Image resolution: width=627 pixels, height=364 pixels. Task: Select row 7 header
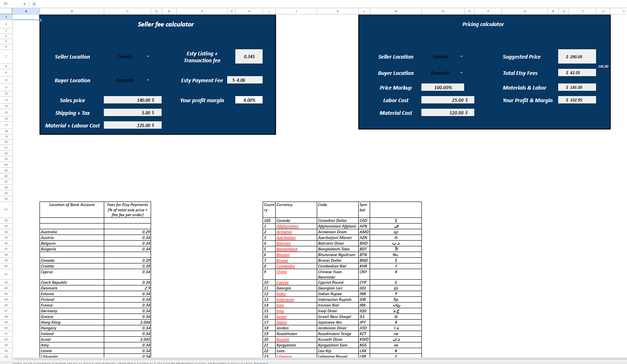point(6,57)
